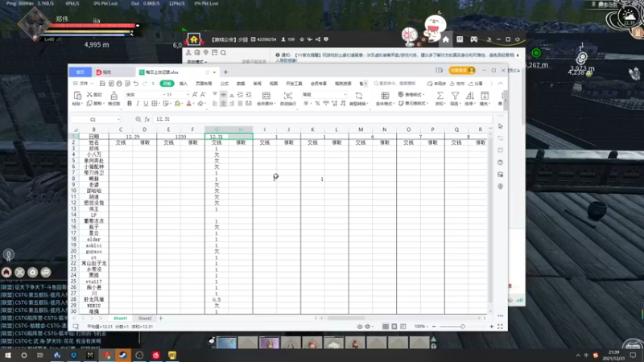Click the Save icon in WPS toolbar

pos(102,84)
